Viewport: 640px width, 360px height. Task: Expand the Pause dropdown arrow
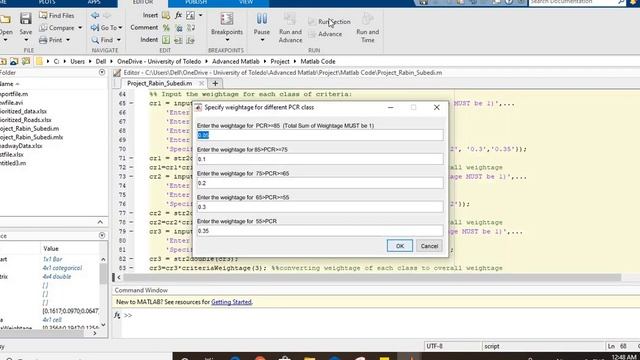pyautogui.click(x=262, y=40)
